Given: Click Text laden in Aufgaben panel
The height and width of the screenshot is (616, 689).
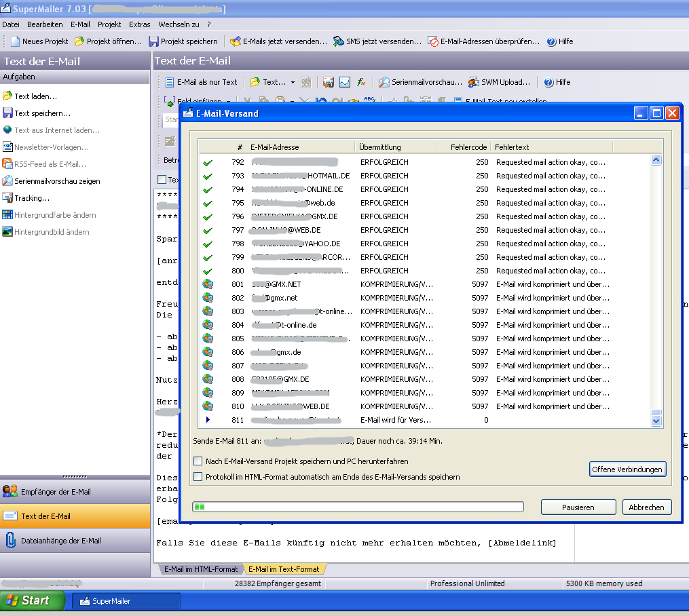Looking at the screenshot, I should click(x=30, y=96).
